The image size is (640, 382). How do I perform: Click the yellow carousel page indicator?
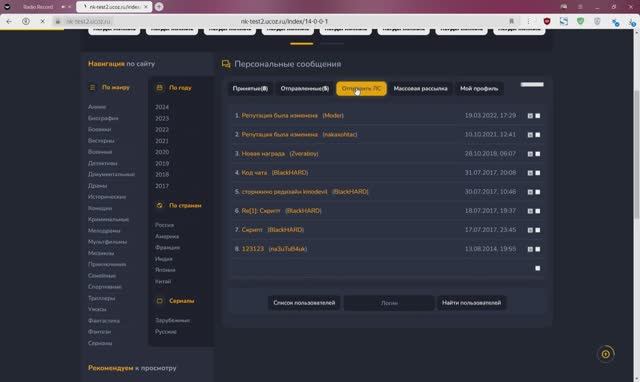[x=302, y=43]
